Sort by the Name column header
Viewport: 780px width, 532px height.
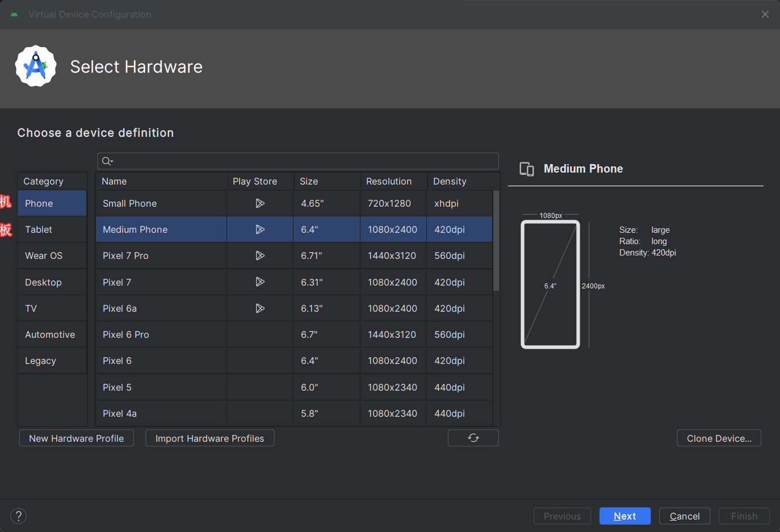[x=162, y=181]
